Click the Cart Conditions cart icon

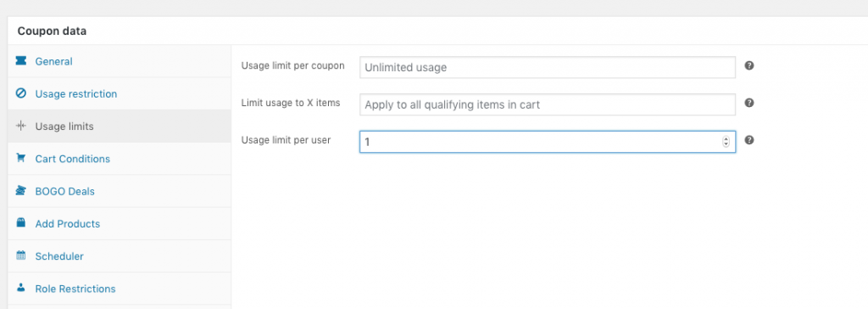click(21, 158)
